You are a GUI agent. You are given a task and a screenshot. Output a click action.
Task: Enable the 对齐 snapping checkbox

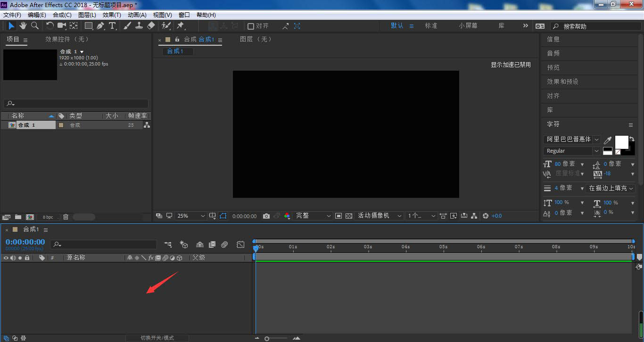pyautogui.click(x=251, y=26)
